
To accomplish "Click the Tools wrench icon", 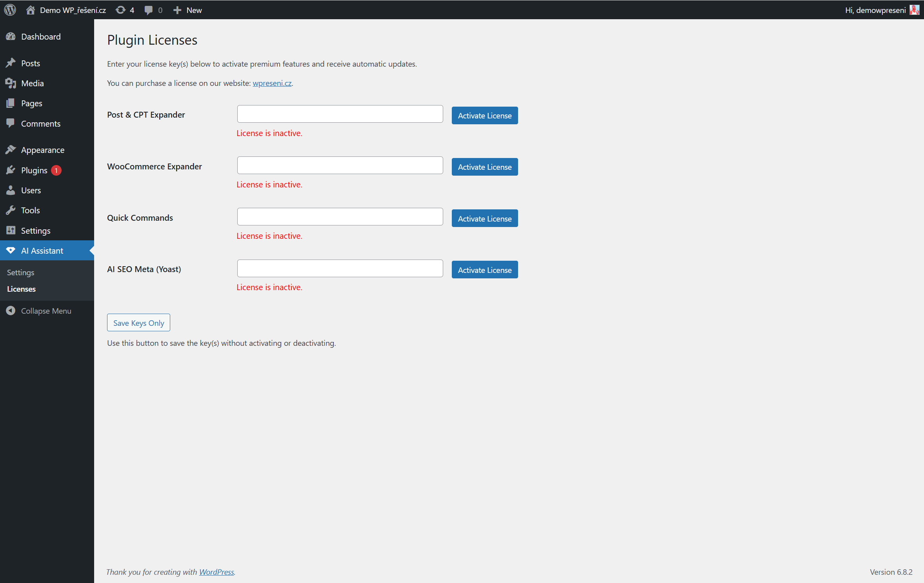I will [x=11, y=210].
